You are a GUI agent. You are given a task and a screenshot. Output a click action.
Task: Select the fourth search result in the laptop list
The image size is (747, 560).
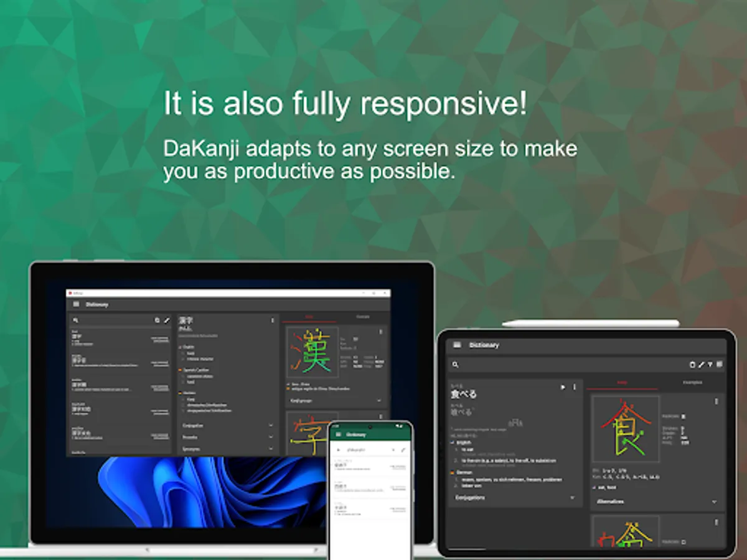(120, 409)
